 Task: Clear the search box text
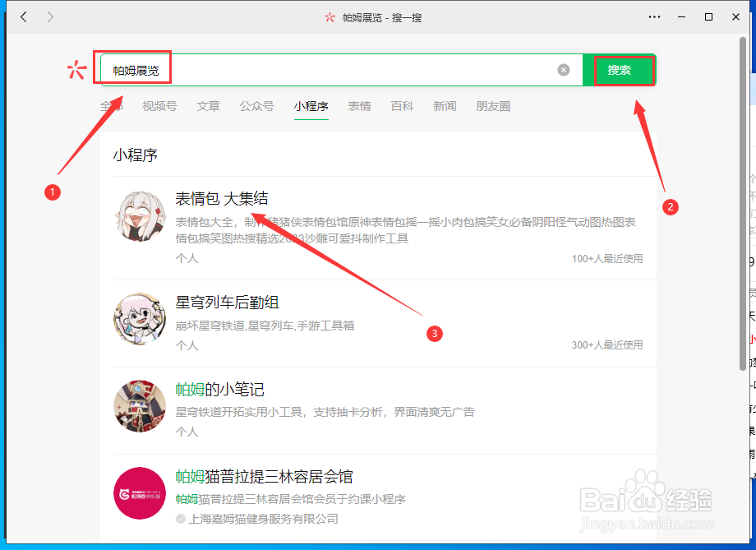click(x=563, y=70)
